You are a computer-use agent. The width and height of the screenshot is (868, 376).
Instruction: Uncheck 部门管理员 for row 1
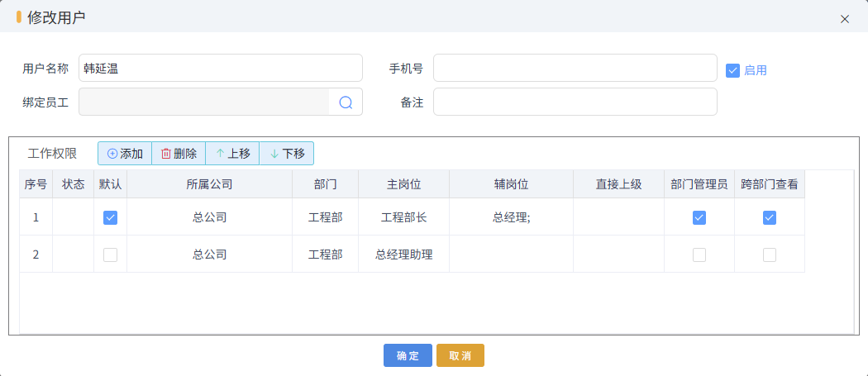(x=699, y=217)
